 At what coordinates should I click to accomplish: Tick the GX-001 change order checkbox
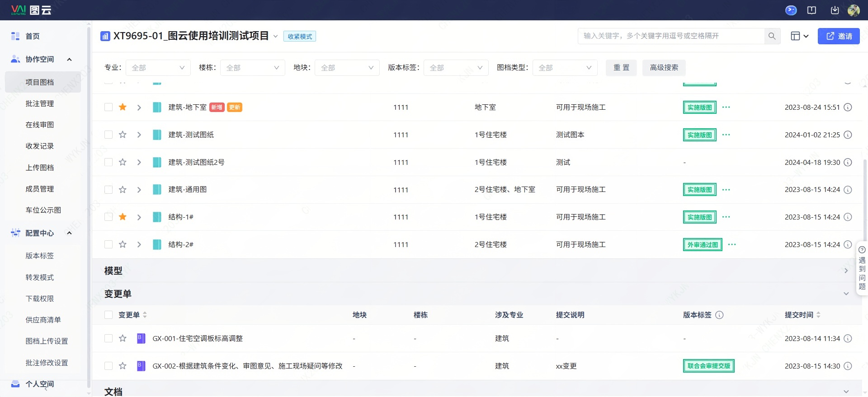coord(108,338)
